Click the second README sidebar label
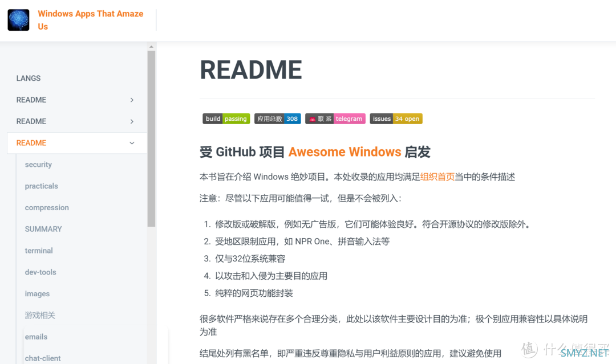The width and height of the screenshot is (616, 364). [31, 121]
